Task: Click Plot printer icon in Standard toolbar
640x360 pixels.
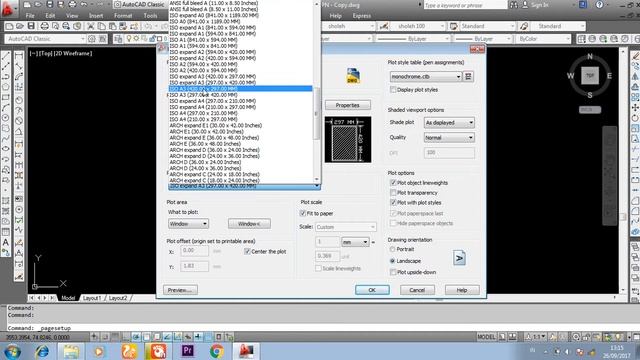Action: click(44, 26)
